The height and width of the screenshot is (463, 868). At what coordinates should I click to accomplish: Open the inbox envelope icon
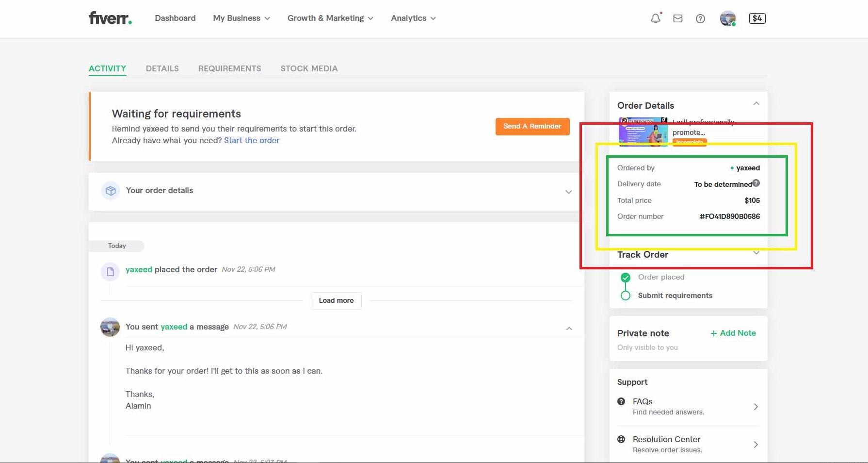click(x=678, y=18)
